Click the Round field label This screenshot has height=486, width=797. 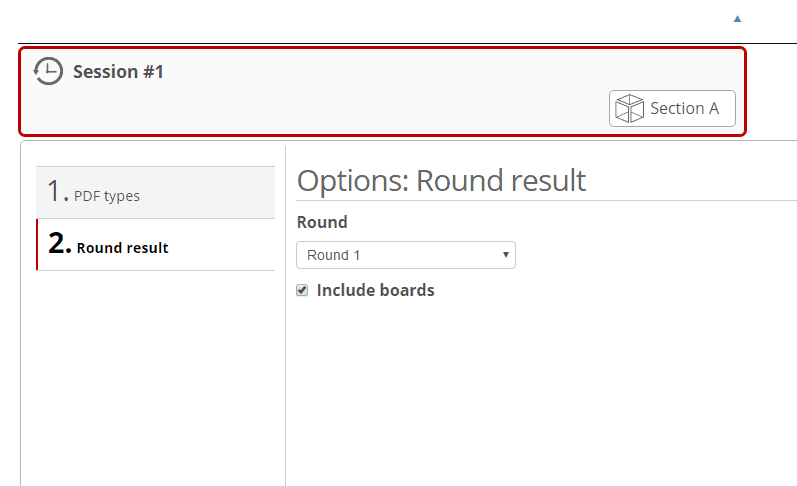pyautogui.click(x=322, y=222)
